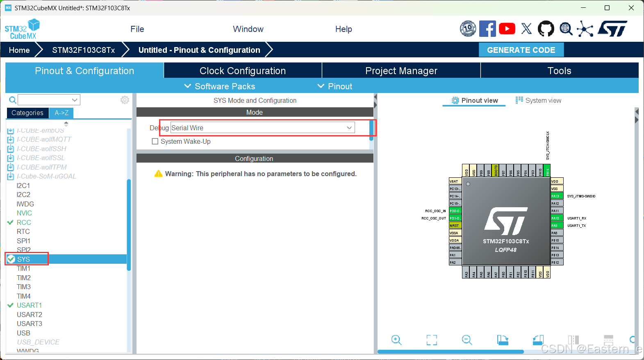Open the GitHub icon link
Viewport: 644px width, 360px height.
[546, 29]
